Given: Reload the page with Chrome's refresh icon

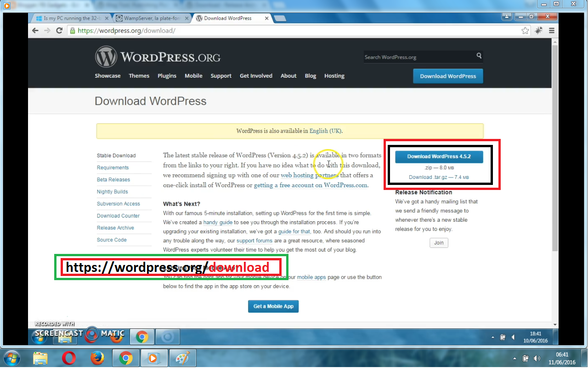Looking at the screenshot, I should tap(59, 31).
